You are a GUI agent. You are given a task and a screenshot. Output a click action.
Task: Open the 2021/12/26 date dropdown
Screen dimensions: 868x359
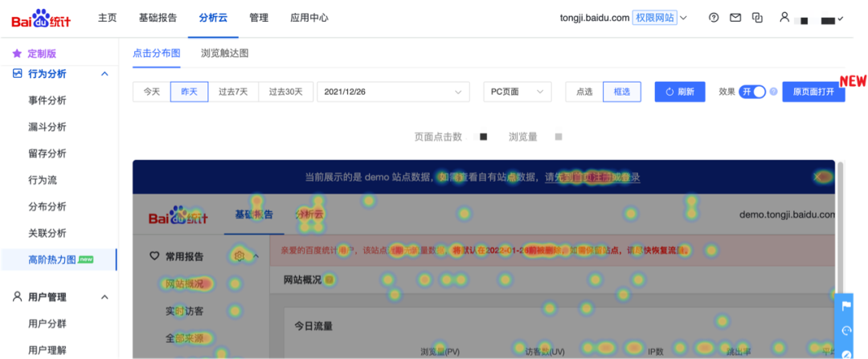393,92
